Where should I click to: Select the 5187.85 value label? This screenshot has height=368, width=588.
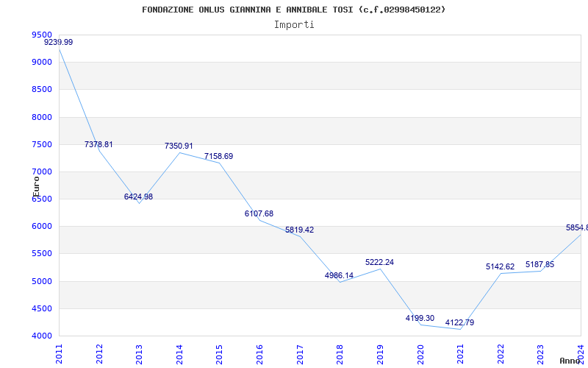[539, 264]
